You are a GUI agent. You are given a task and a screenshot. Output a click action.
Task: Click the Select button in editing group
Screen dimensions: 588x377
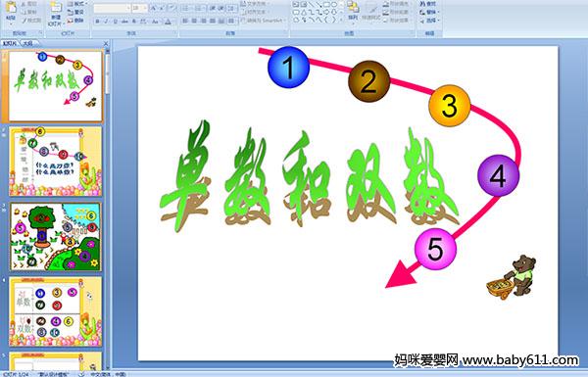(430, 21)
